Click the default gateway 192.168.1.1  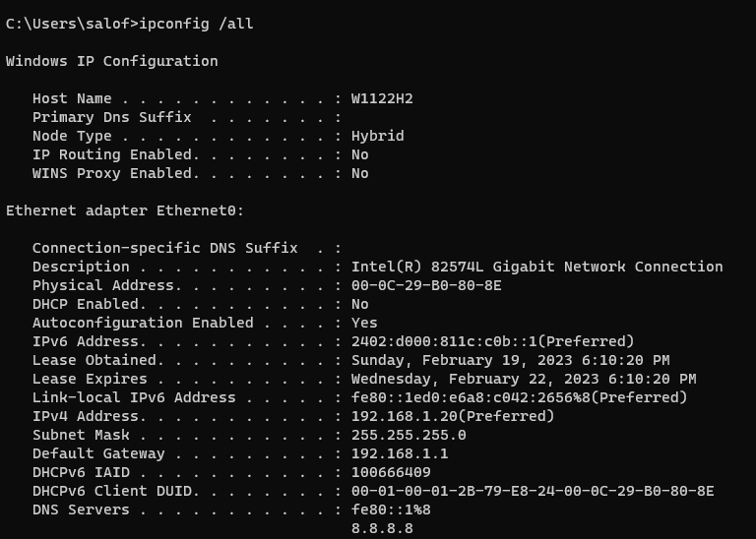click(x=400, y=453)
